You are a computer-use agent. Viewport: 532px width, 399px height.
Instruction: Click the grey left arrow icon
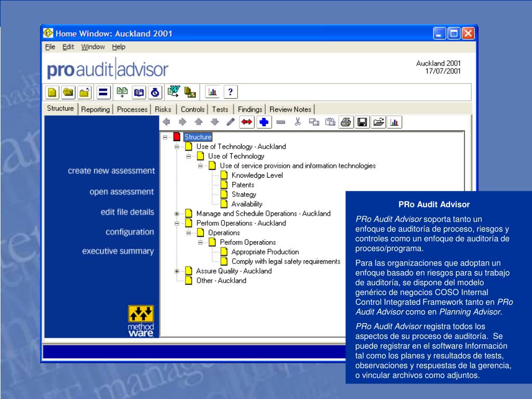166,122
